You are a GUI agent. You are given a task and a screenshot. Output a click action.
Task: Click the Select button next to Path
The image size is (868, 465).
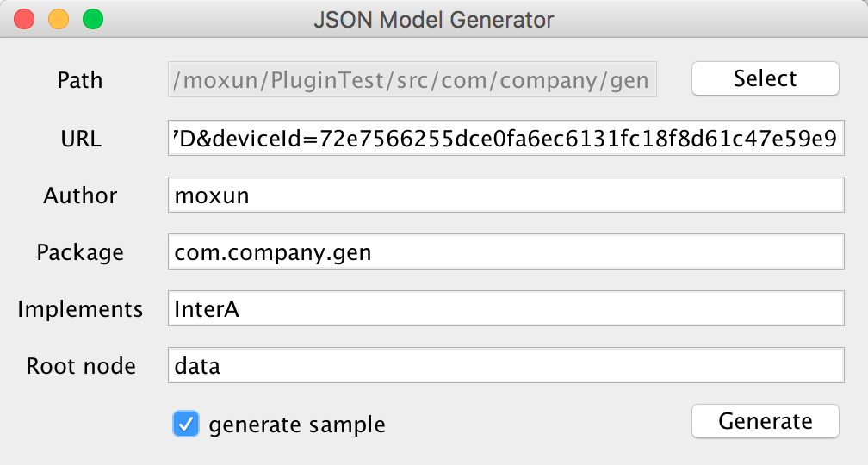[765, 78]
